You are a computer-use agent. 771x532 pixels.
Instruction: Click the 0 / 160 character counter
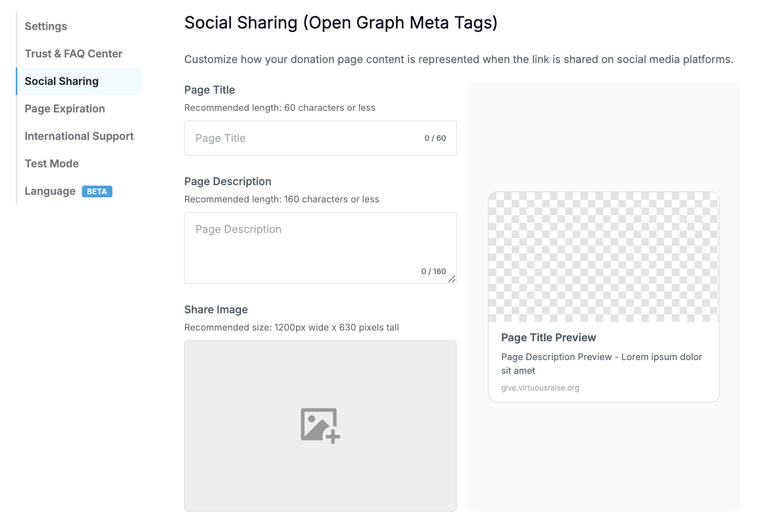(434, 272)
